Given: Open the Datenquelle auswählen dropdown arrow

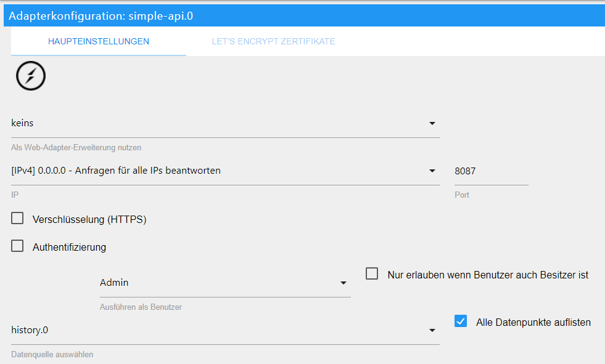Looking at the screenshot, I should [x=432, y=330].
